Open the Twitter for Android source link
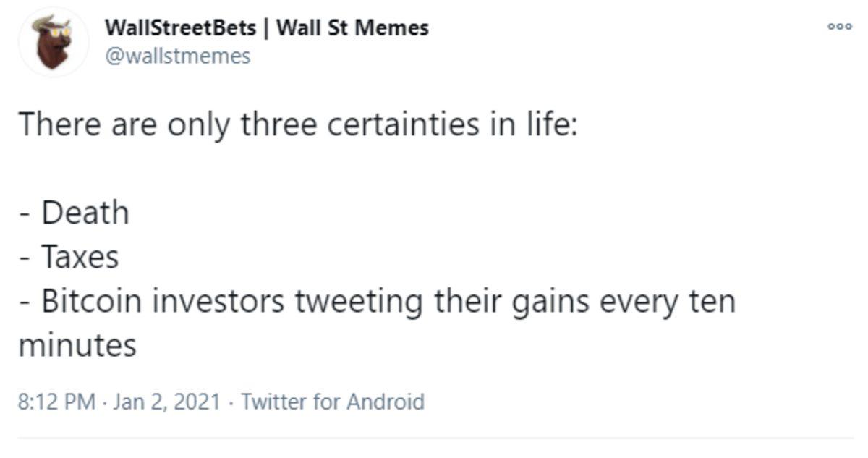Image resolution: width=868 pixels, height=458 pixels. pos(332,401)
